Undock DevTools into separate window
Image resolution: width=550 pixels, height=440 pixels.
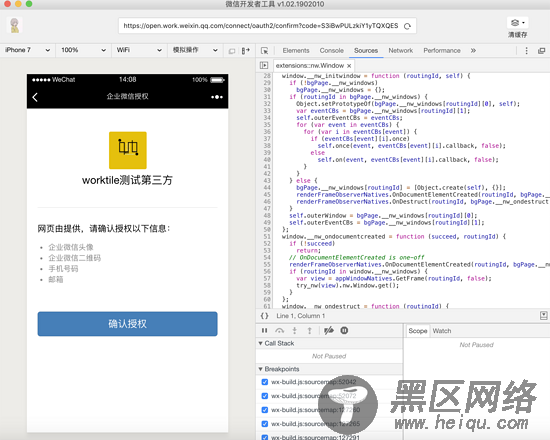[x=541, y=51]
